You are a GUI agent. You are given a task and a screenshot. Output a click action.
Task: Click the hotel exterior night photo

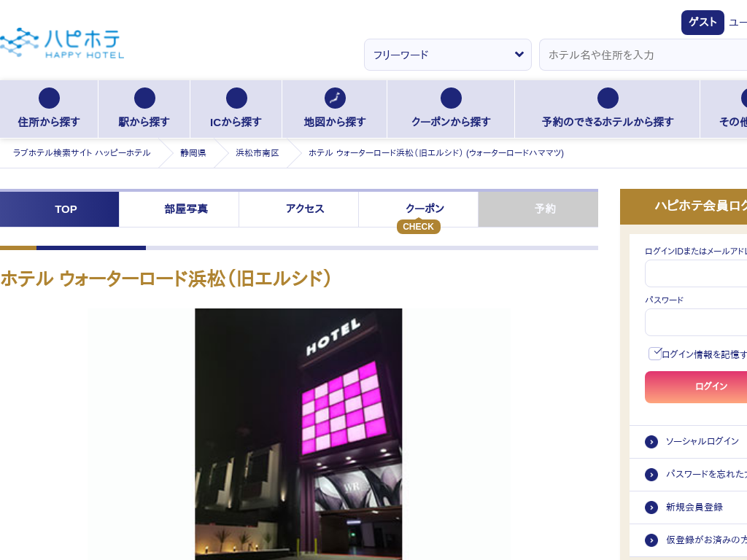tap(298, 435)
